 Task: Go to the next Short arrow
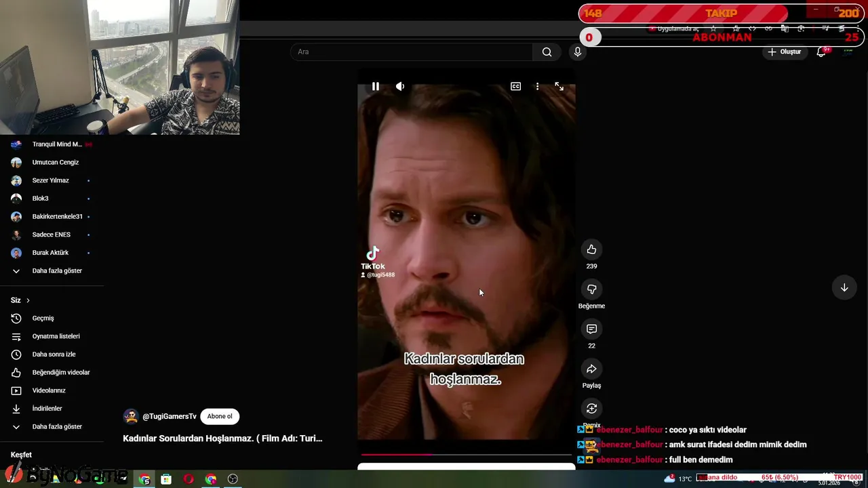click(x=844, y=287)
